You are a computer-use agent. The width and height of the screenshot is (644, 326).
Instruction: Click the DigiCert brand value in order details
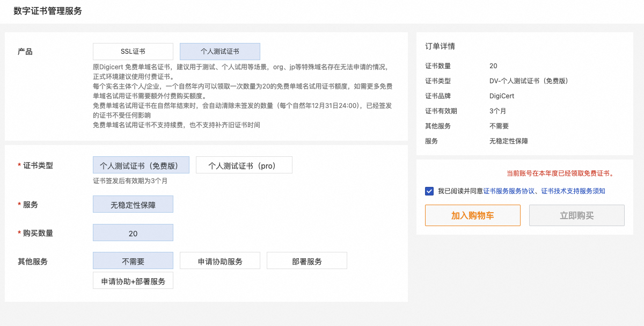click(x=501, y=96)
